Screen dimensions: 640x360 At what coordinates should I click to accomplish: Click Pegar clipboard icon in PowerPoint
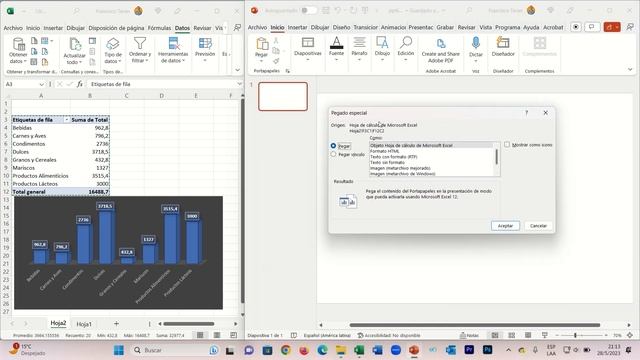coord(262,44)
